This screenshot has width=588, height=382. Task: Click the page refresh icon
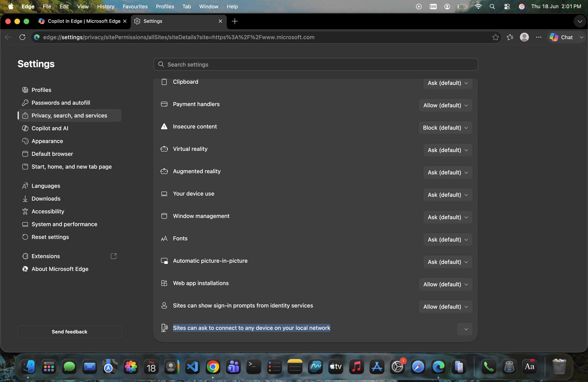(x=22, y=37)
